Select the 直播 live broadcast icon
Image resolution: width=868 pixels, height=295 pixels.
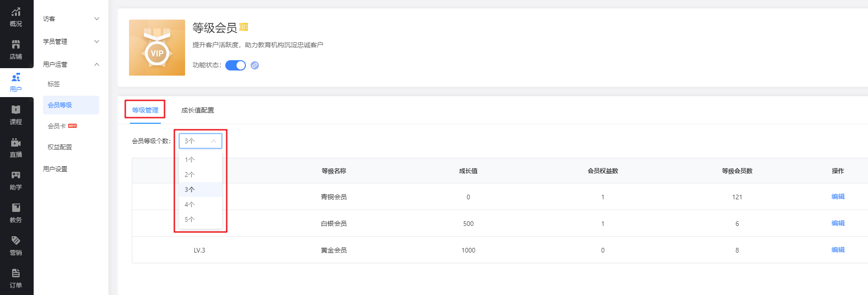16,147
